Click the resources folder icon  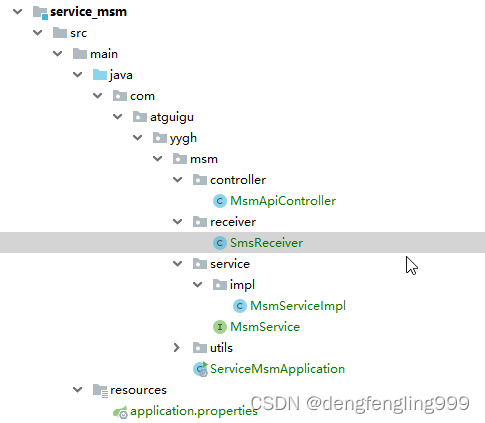(100, 390)
